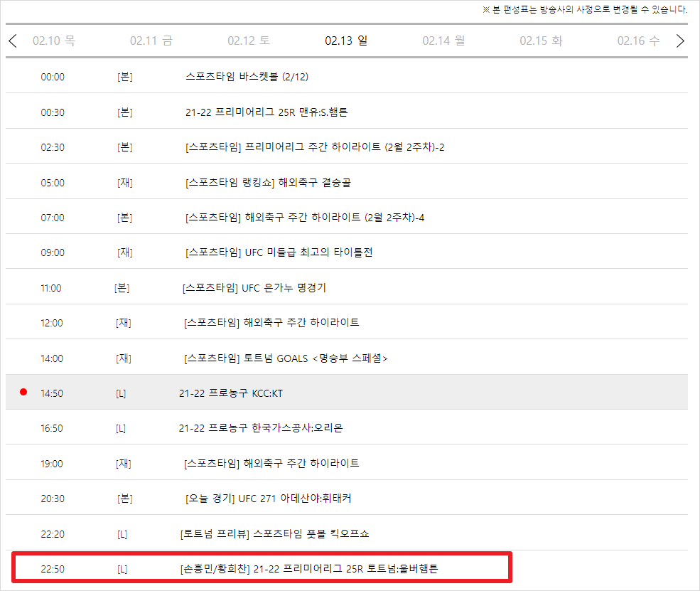Click 12:00 해외축구 주간 하이라이트 program
Screen dimensions: 700x591
point(271,323)
